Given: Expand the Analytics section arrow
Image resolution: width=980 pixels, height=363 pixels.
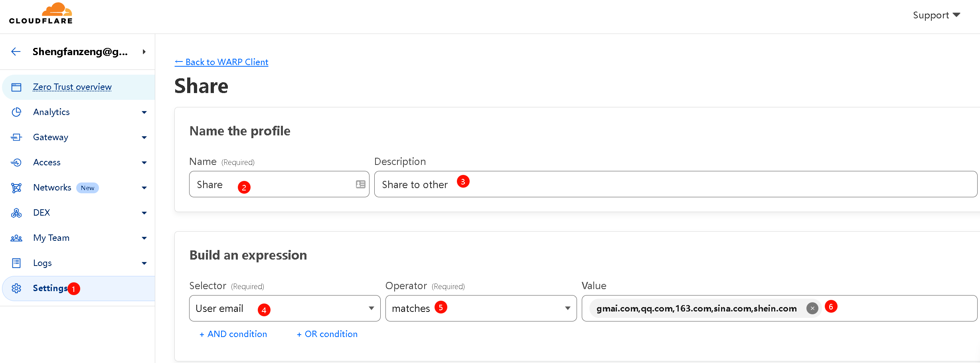Looking at the screenshot, I should tap(144, 113).
